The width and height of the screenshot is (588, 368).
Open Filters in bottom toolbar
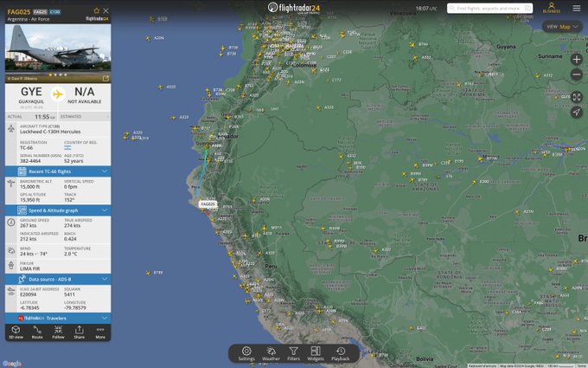[293, 354]
